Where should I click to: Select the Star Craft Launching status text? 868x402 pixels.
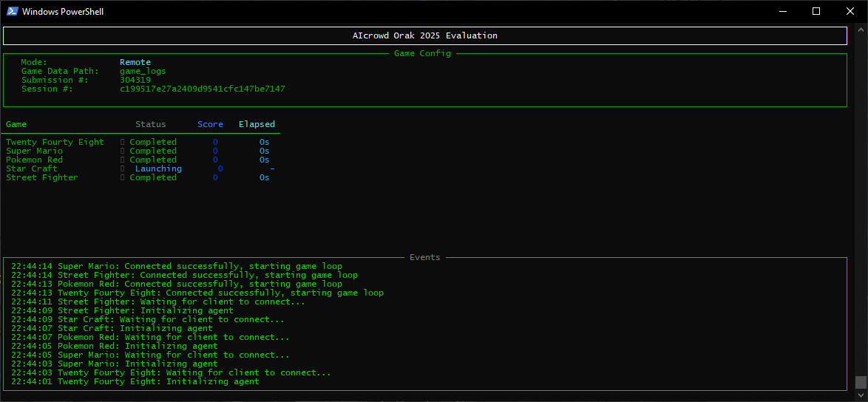pyautogui.click(x=158, y=168)
